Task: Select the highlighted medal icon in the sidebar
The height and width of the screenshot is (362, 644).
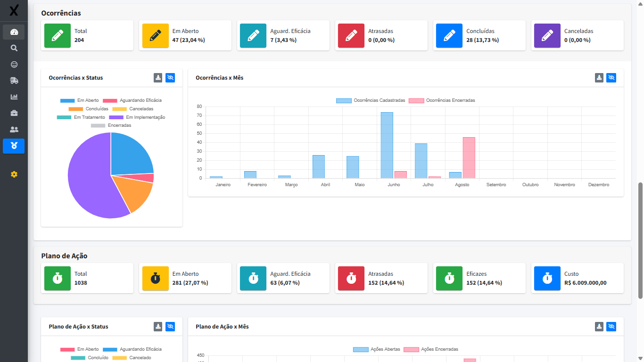Action: (x=14, y=146)
